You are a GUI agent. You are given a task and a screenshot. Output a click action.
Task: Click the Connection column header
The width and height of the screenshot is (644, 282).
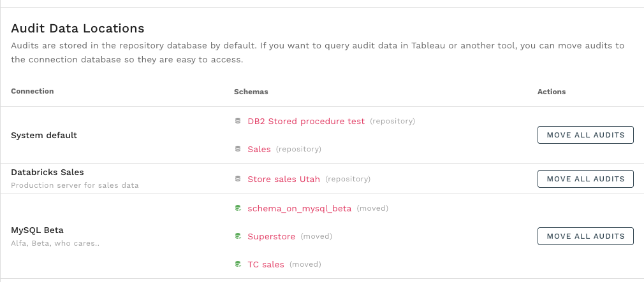[x=33, y=91]
